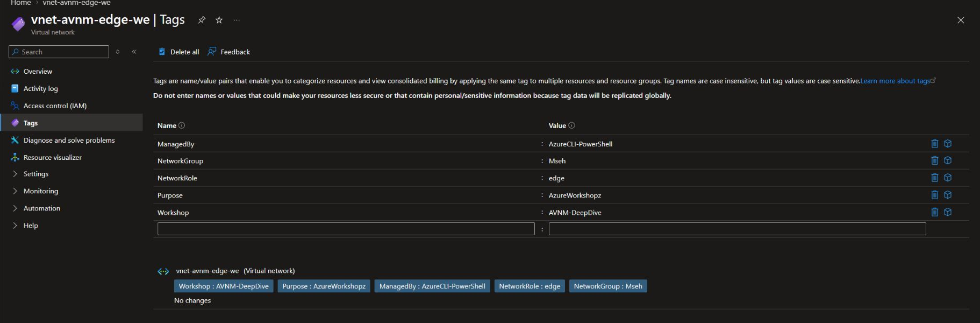This screenshot has width=980, height=323.
Task: Expand the Settings section
Action: (35, 174)
